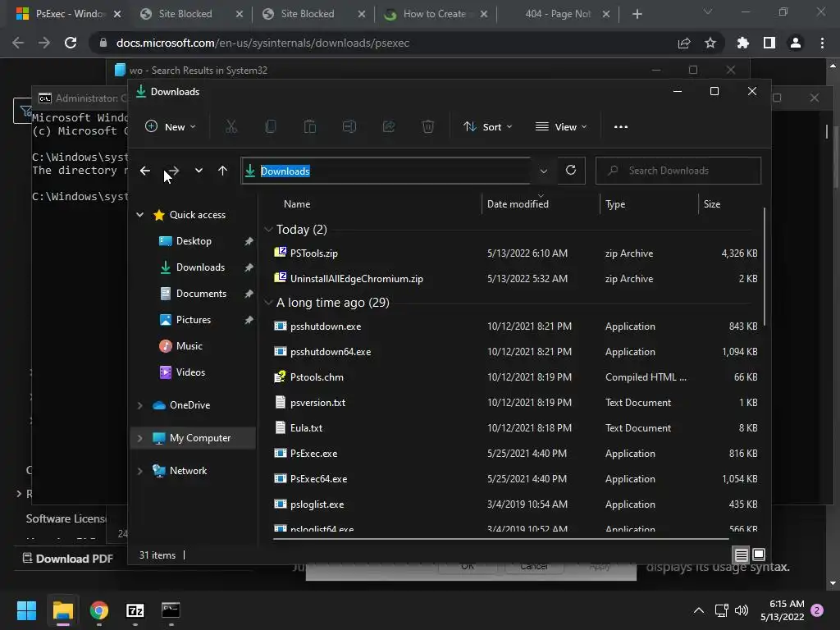Click Chrome share page icon
Viewport: 840px width, 630px height.
click(684, 43)
